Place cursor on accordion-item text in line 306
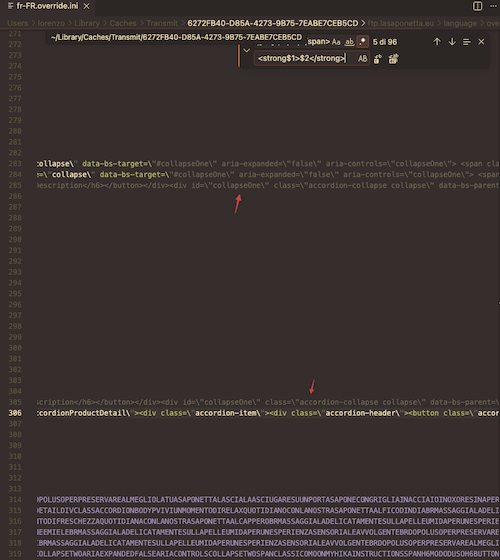Viewport: 500px width, 560px height. (226, 413)
